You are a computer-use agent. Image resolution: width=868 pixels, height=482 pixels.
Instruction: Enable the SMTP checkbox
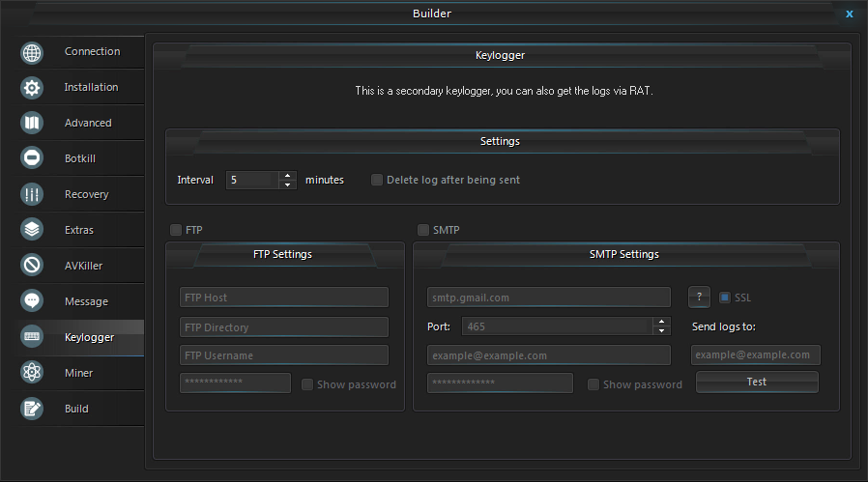(x=423, y=230)
